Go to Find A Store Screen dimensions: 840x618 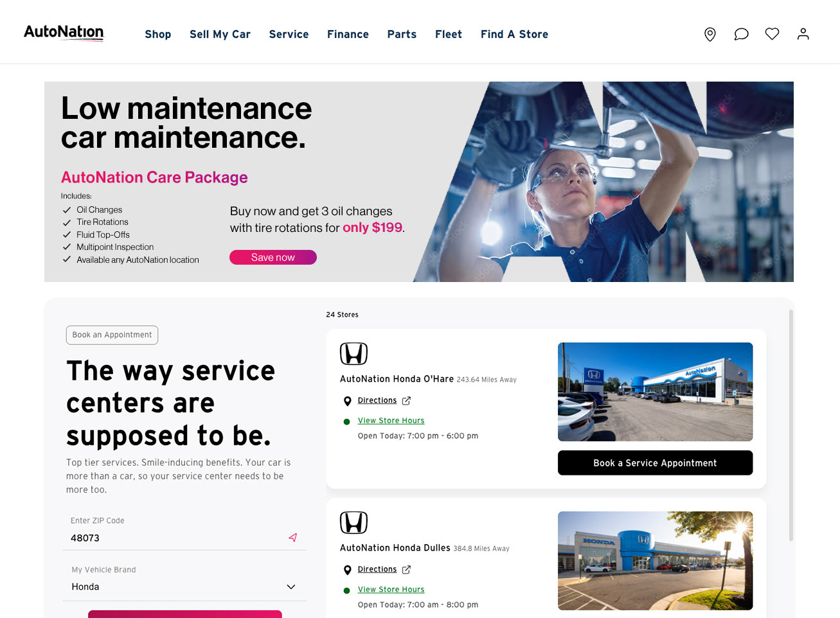(514, 34)
